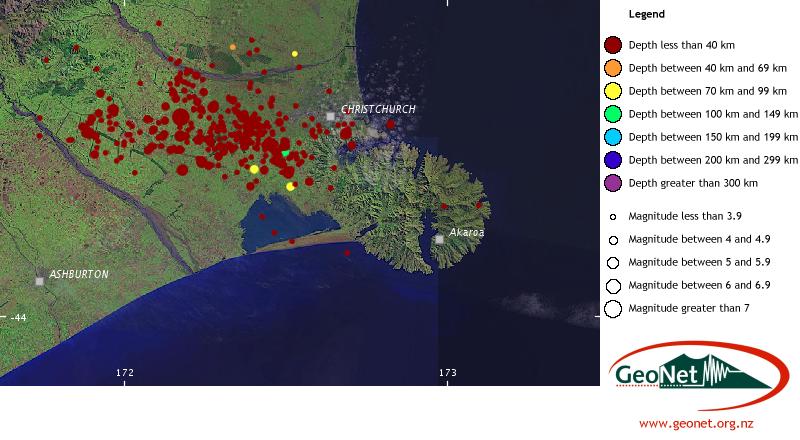Click the dark red depth legend circle

point(613,45)
